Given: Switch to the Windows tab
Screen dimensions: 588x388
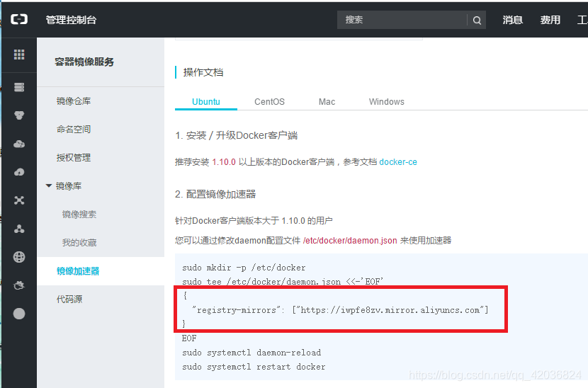Looking at the screenshot, I should [x=386, y=102].
